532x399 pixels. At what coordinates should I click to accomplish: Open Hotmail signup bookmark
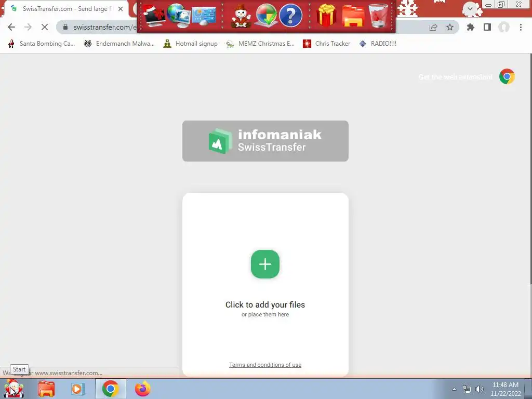coord(190,44)
